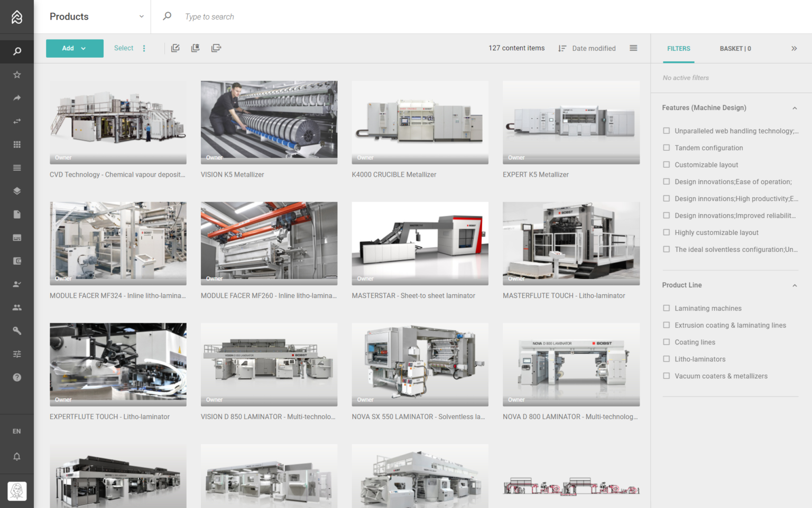
Task: Open the export icon in the toolbar
Action: [216, 48]
